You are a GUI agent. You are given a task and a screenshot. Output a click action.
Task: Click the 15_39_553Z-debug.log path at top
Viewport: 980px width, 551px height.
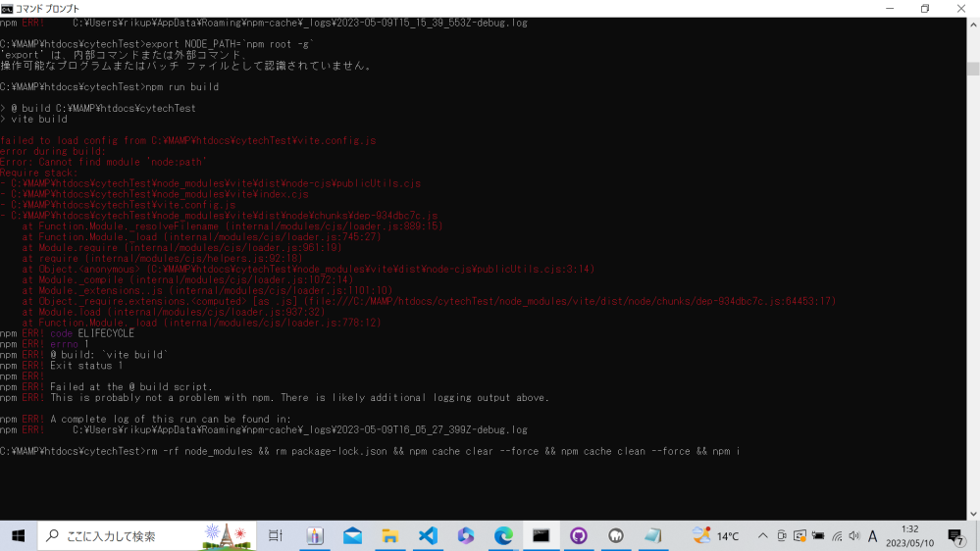coord(264,23)
